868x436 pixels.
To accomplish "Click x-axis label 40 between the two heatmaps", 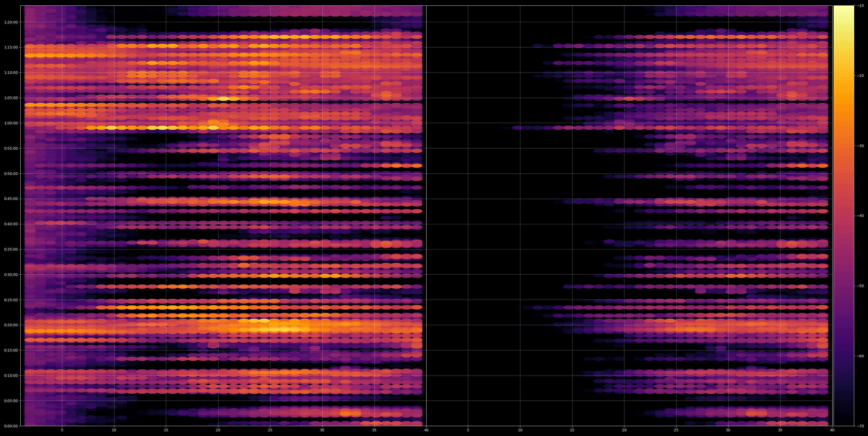I will 426,430.
